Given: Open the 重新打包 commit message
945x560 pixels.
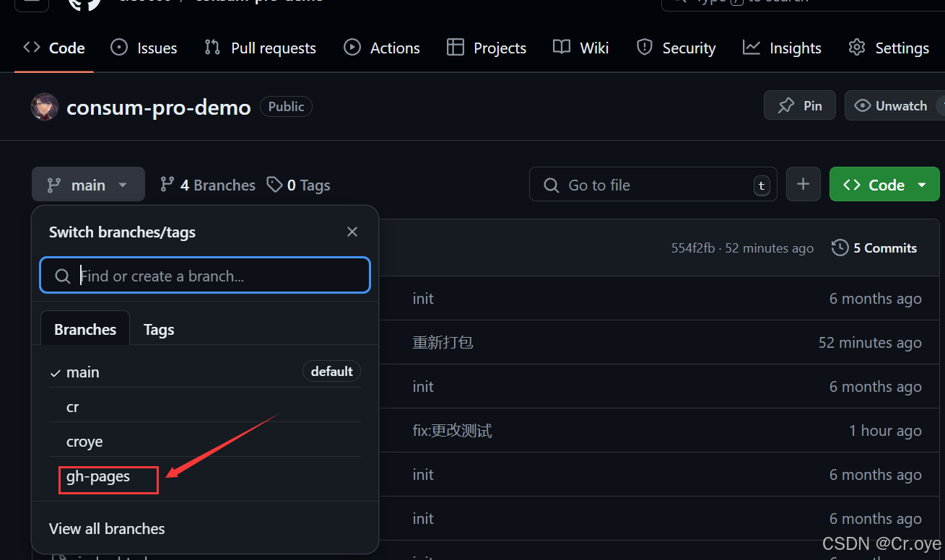Looking at the screenshot, I should point(443,342).
